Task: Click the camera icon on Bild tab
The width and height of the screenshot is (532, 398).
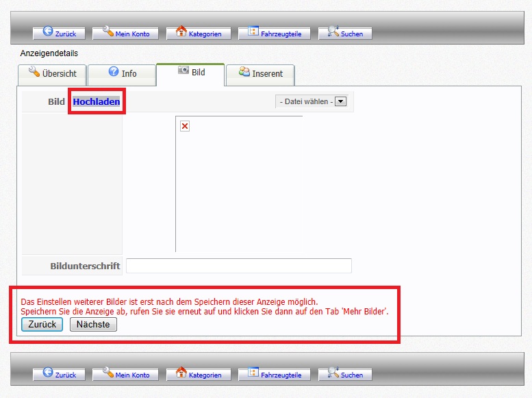Action: [x=183, y=70]
